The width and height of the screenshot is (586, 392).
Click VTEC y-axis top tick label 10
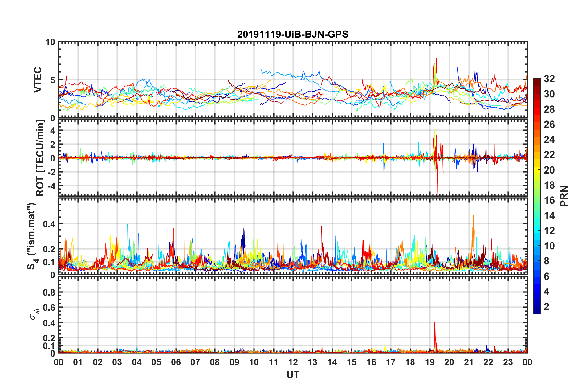(x=51, y=42)
